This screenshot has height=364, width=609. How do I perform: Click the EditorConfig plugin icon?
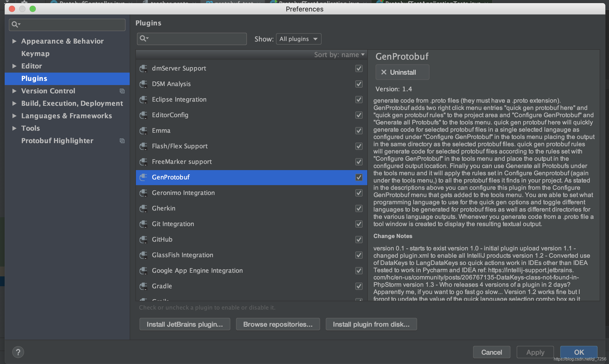(143, 115)
